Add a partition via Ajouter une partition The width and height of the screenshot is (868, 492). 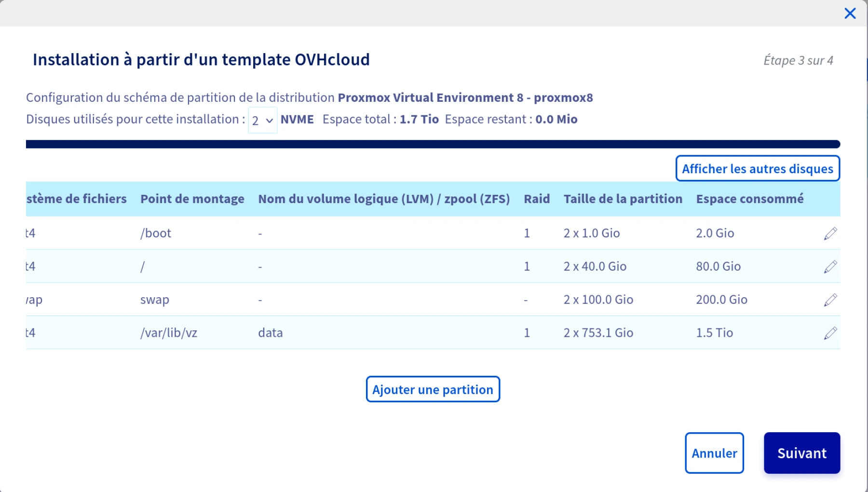pyautogui.click(x=433, y=389)
